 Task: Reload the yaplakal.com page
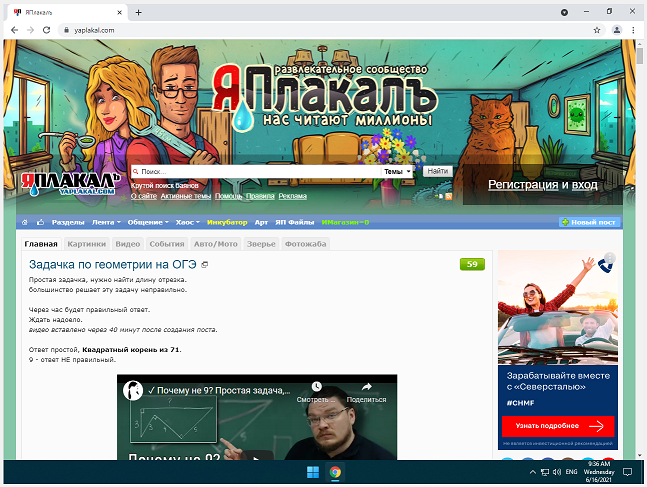click(47, 30)
